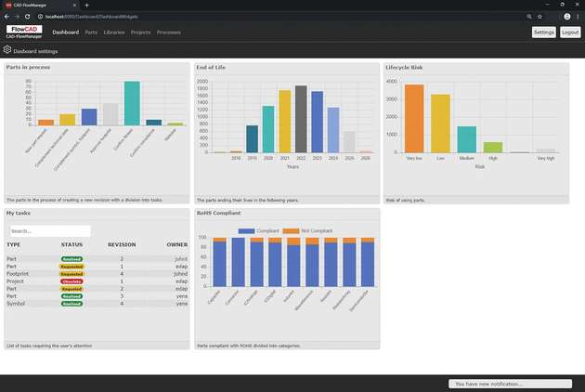Click the green High risk bar
The image size is (585, 392).
coord(493,147)
